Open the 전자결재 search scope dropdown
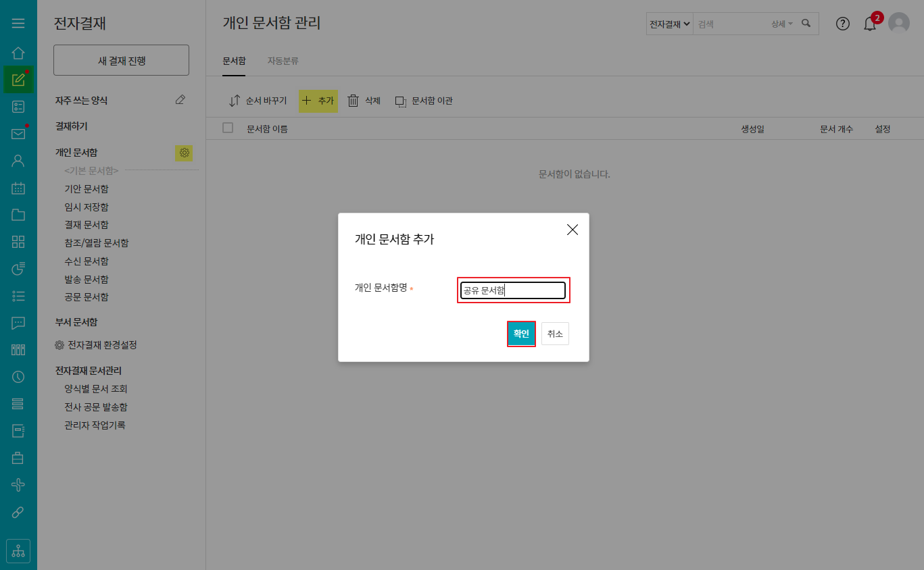924x570 pixels. pyautogui.click(x=669, y=24)
